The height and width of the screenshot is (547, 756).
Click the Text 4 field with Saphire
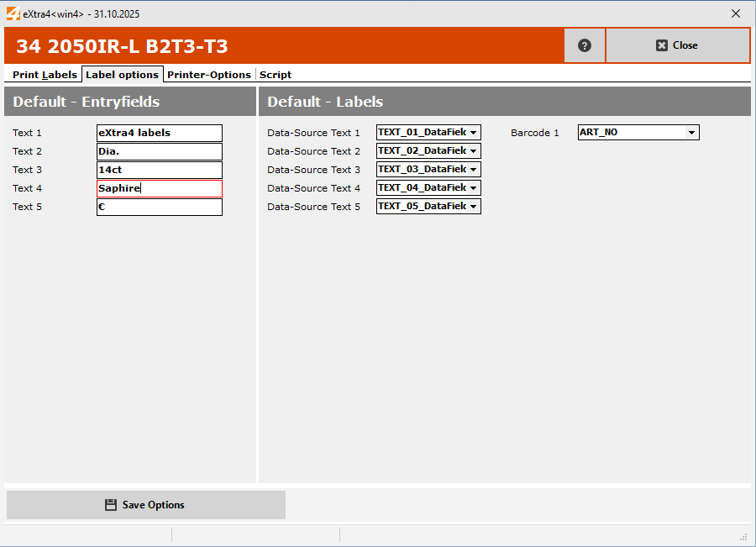click(160, 188)
